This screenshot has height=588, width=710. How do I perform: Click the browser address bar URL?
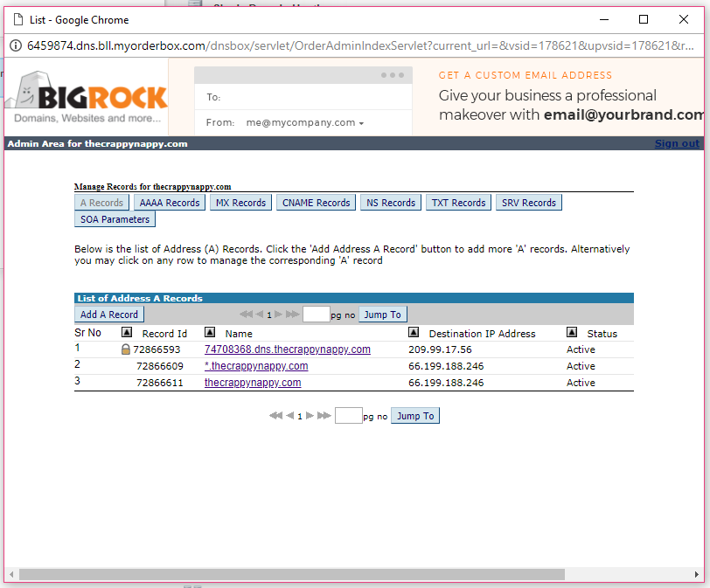360,45
